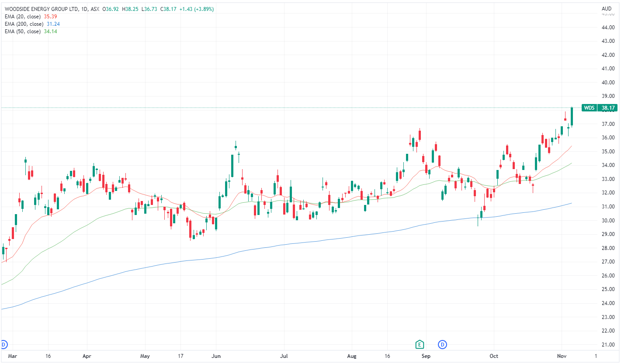
Task: Click the 31.24 EMA 200 value
Action: [x=53, y=24]
